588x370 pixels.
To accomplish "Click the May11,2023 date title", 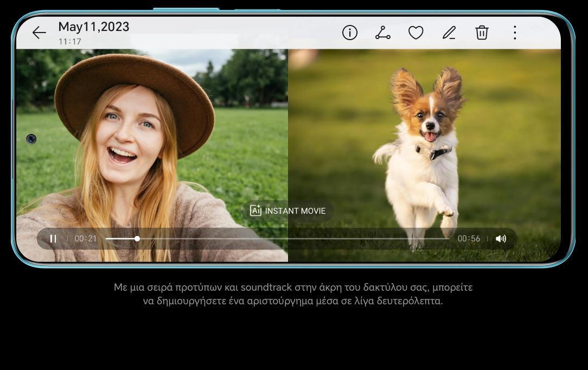I will 94,27.
